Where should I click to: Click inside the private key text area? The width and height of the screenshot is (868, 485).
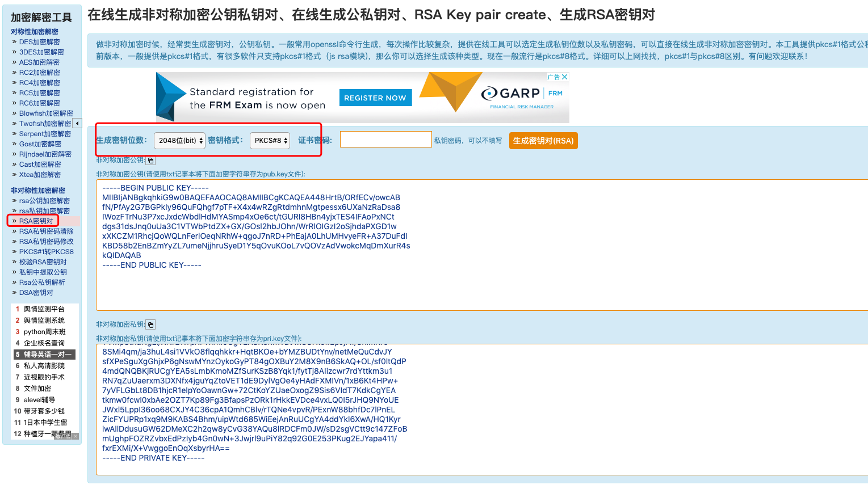click(482, 410)
